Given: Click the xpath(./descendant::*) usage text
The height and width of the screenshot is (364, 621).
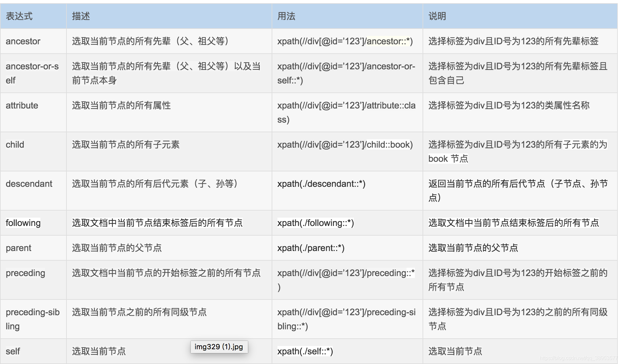Looking at the screenshot, I should (321, 184).
